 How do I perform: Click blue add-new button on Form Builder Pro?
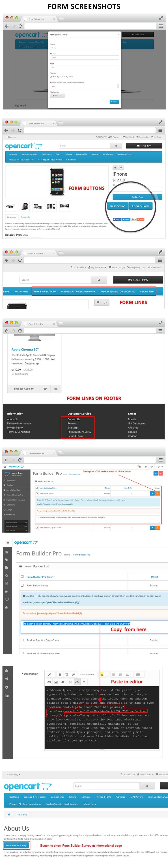tap(155, 473)
